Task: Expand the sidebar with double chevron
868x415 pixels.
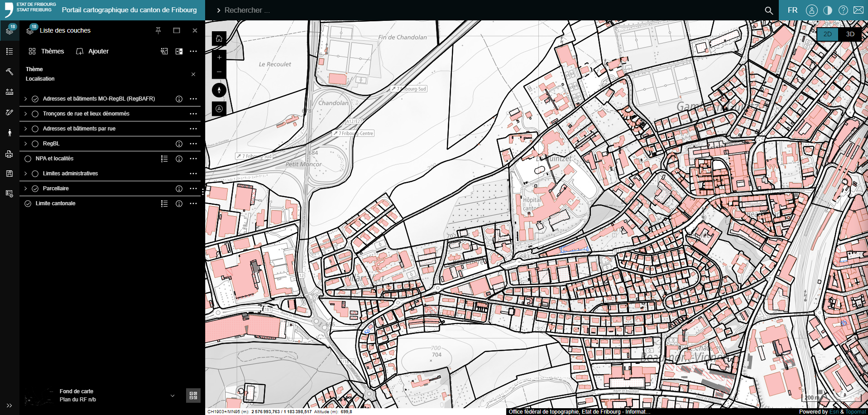Action: (x=9, y=405)
